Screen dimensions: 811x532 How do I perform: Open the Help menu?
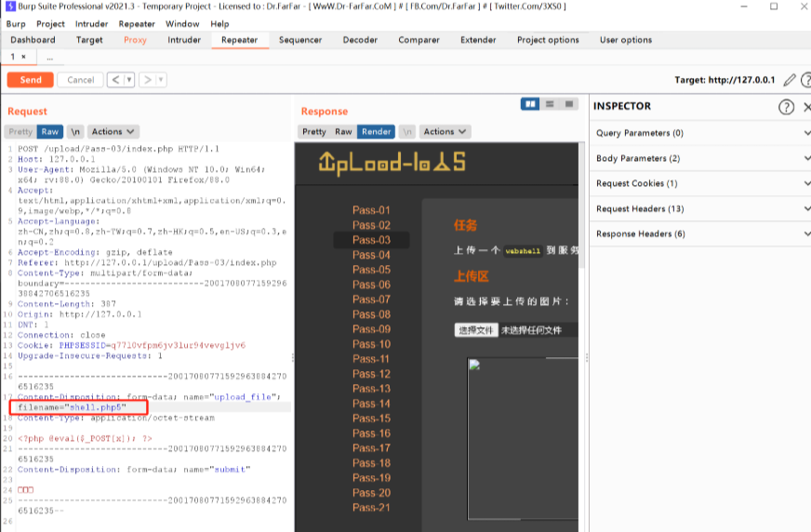click(219, 24)
